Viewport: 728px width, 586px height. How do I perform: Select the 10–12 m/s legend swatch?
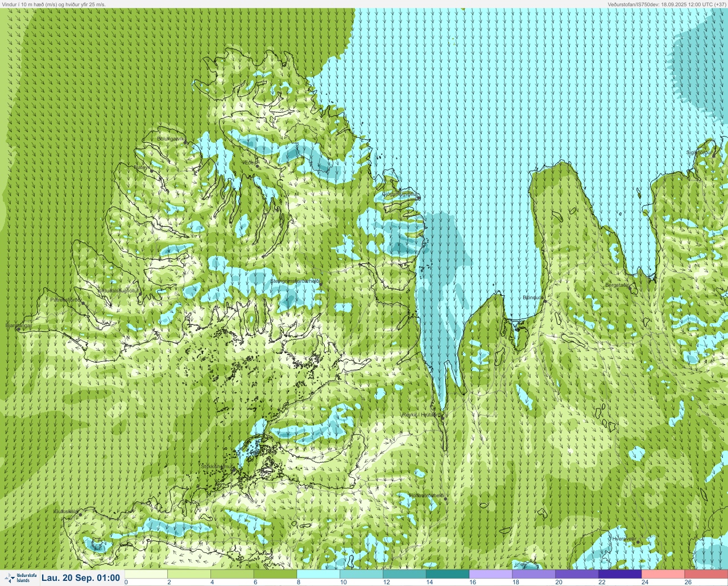point(362,574)
